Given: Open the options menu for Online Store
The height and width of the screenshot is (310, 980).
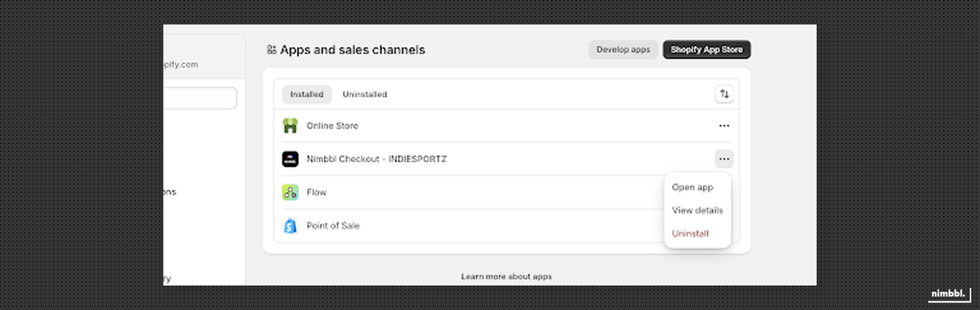Looking at the screenshot, I should (724, 125).
